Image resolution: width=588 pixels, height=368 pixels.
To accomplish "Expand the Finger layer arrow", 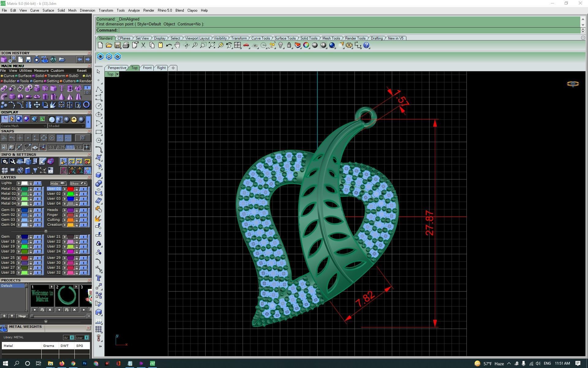I will 65,215.
